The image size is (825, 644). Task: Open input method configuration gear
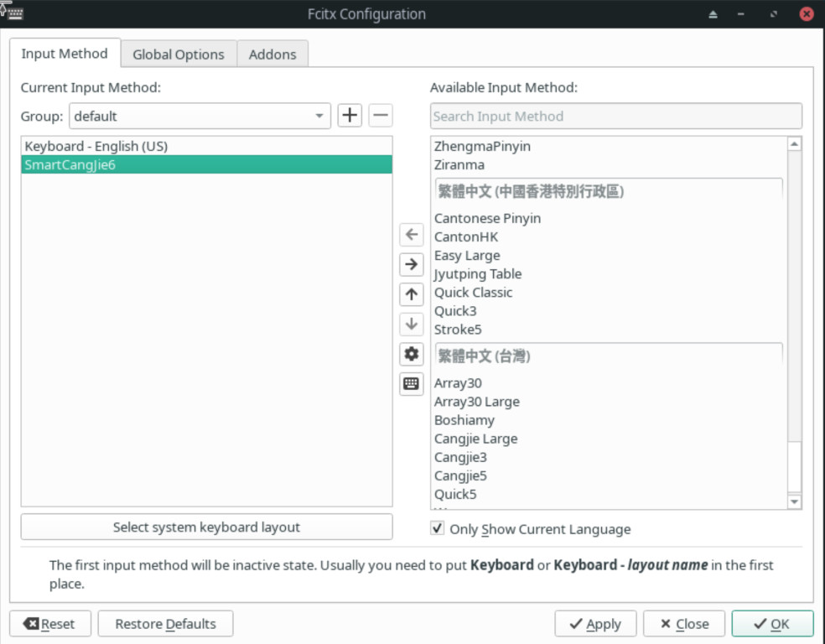[411, 354]
